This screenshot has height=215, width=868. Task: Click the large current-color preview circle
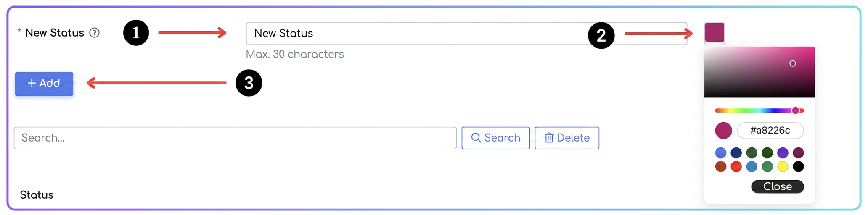click(723, 131)
